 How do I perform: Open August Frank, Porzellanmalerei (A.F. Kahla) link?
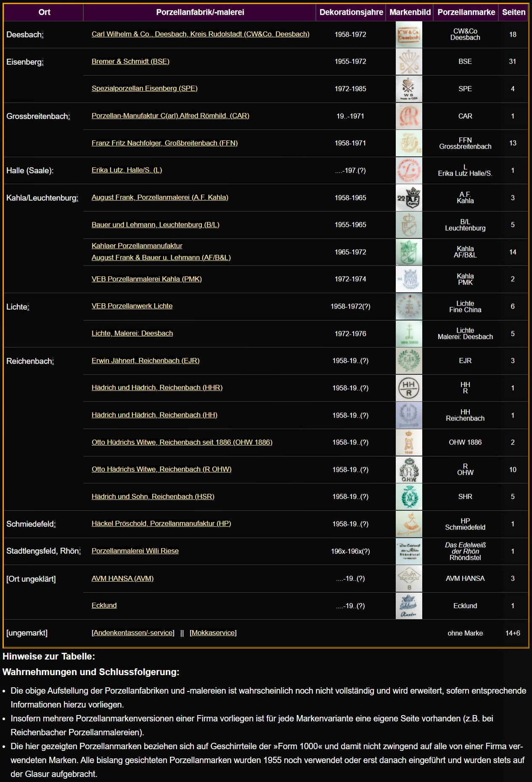pyautogui.click(x=160, y=197)
